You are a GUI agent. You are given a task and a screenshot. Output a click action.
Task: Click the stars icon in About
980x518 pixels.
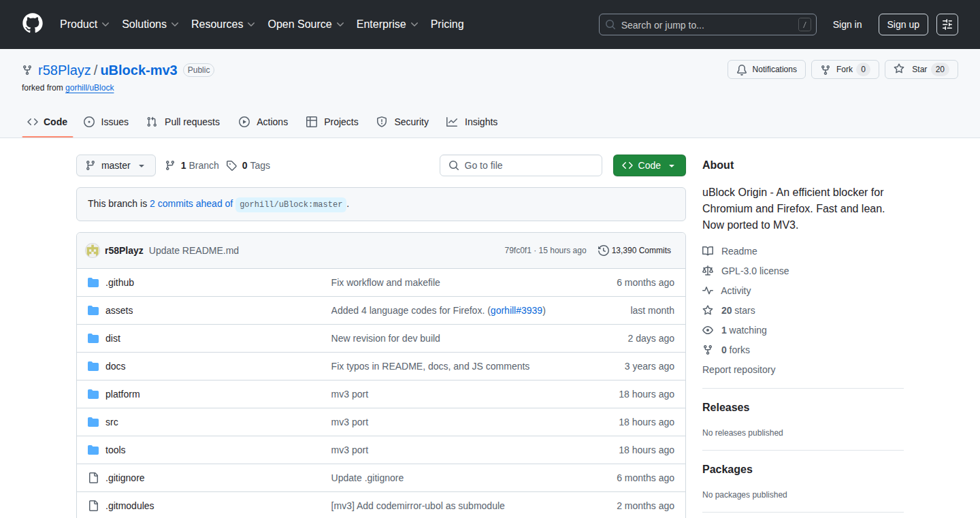click(708, 310)
